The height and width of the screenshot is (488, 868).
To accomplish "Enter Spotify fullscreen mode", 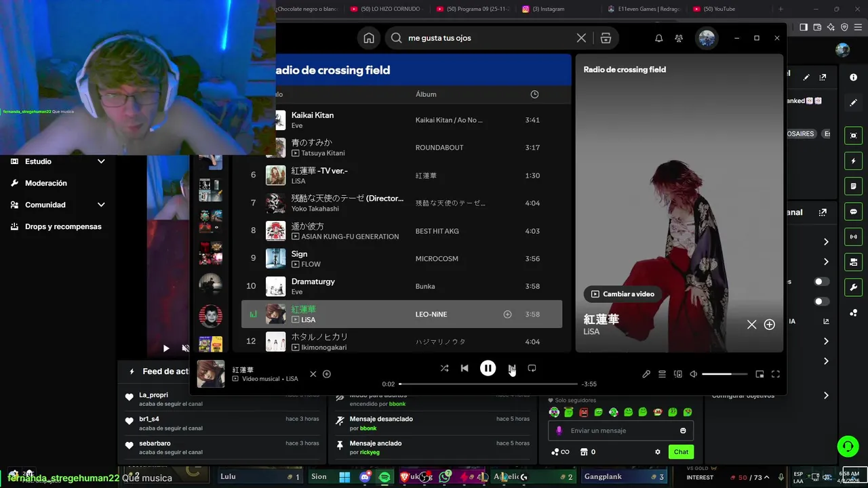I will pyautogui.click(x=776, y=374).
